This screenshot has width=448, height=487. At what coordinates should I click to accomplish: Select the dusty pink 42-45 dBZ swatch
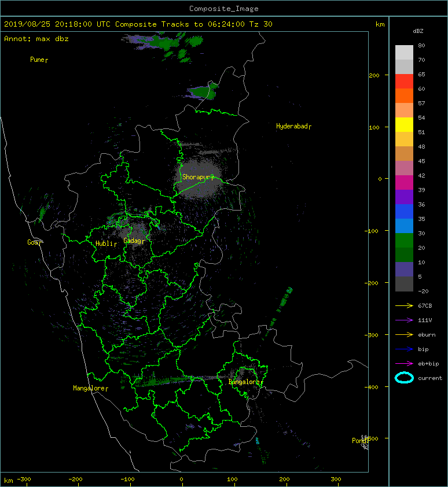pos(404,168)
